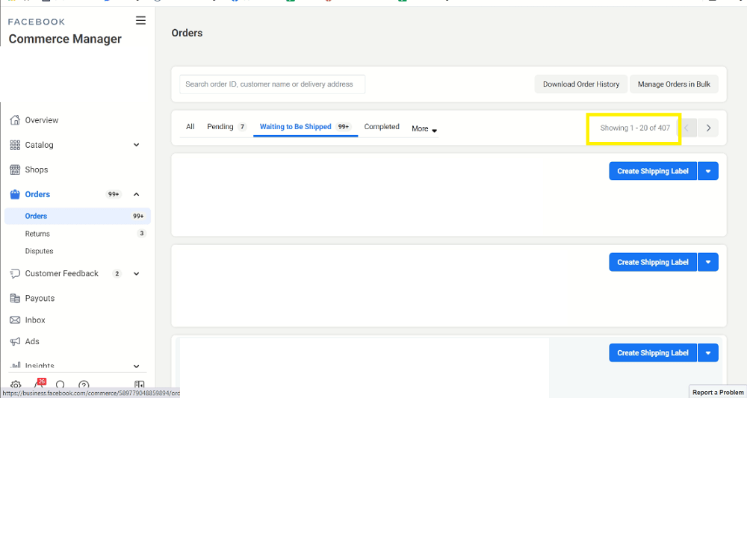Click Manage Orders in Bulk button

click(x=674, y=84)
